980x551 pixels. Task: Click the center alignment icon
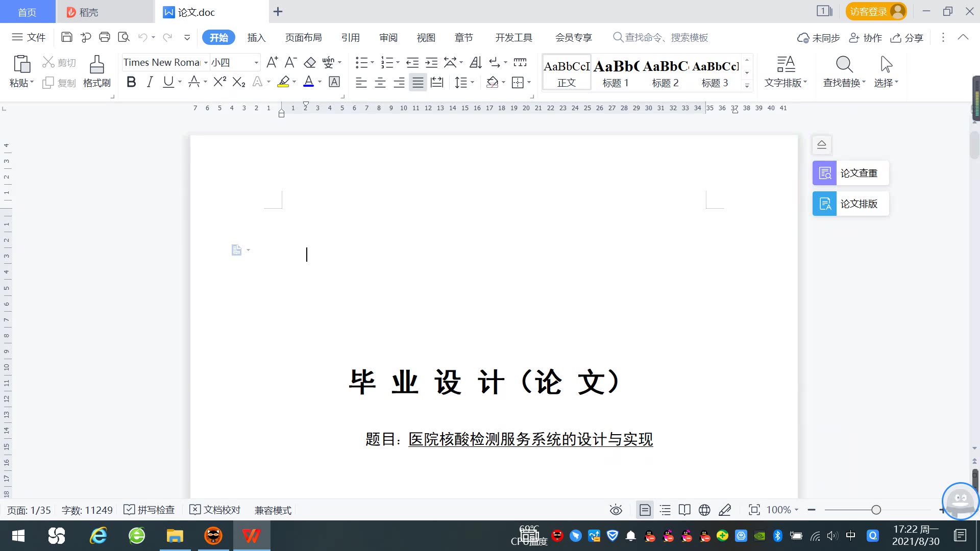380,82
